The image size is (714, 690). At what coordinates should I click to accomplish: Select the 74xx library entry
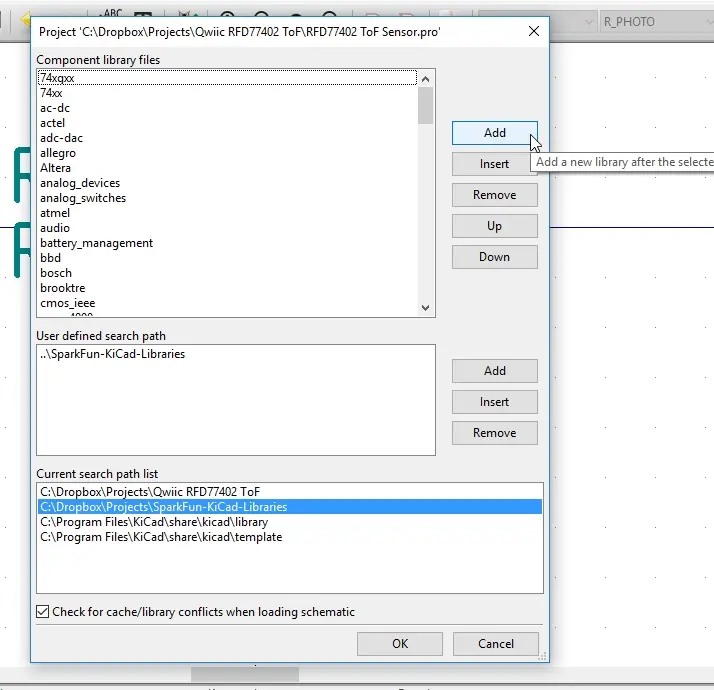tap(51, 93)
